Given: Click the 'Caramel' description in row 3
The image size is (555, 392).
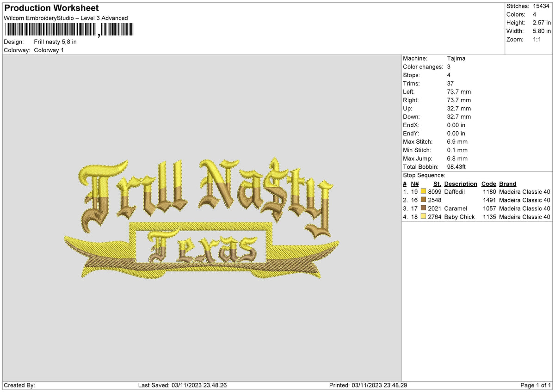Looking at the screenshot, I should pyautogui.click(x=456, y=208).
